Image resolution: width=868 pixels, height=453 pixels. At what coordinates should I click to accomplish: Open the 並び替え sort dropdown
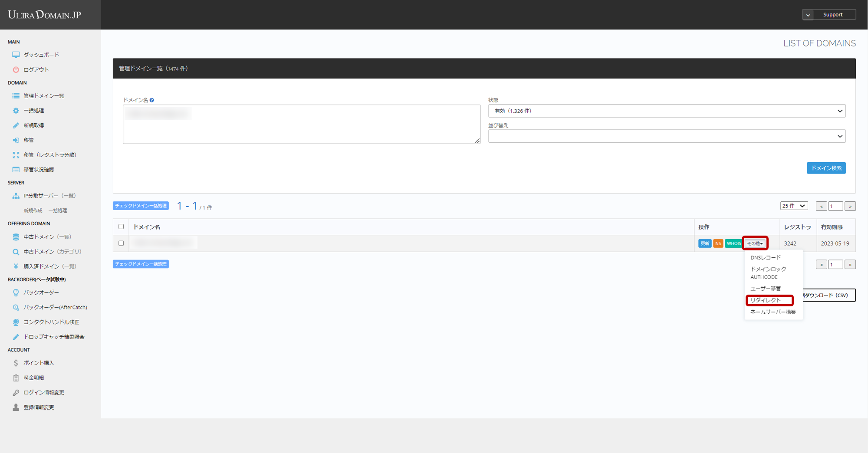(x=667, y=136)
